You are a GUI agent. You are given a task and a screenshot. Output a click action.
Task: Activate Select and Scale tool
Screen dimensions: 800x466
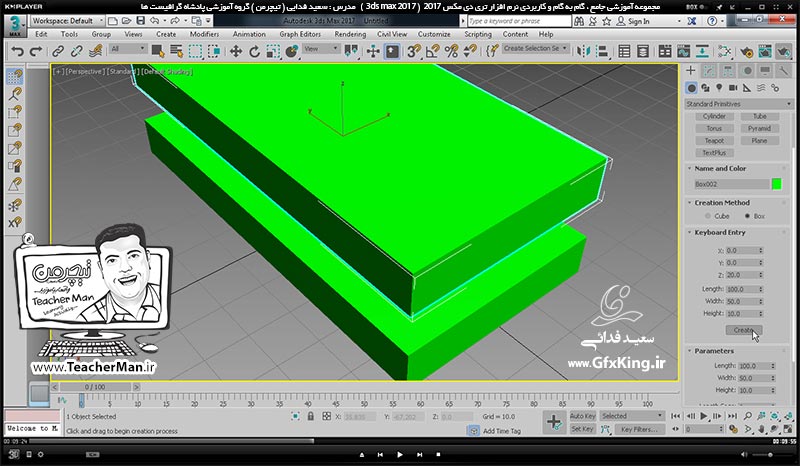pyautogui.click(x=273, y=51)
